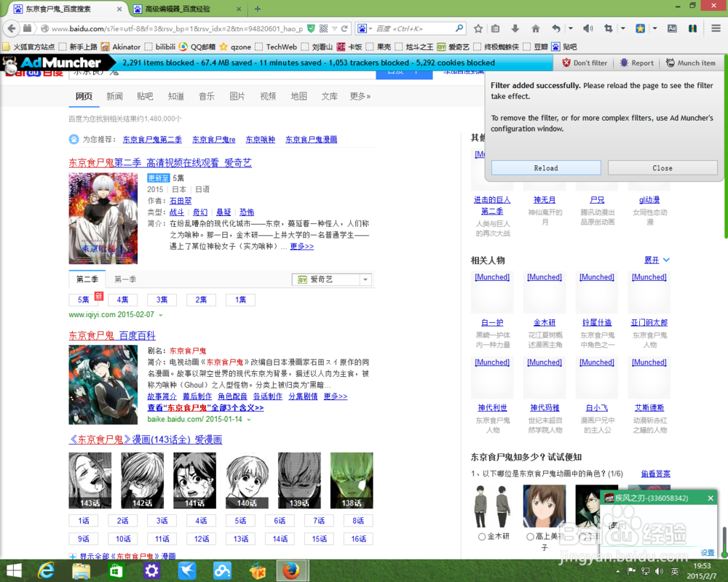The image size is (728, 582).
Task: Switch to 贴吧 search tab
Action: pyautogui.click(x=145, y=96)
